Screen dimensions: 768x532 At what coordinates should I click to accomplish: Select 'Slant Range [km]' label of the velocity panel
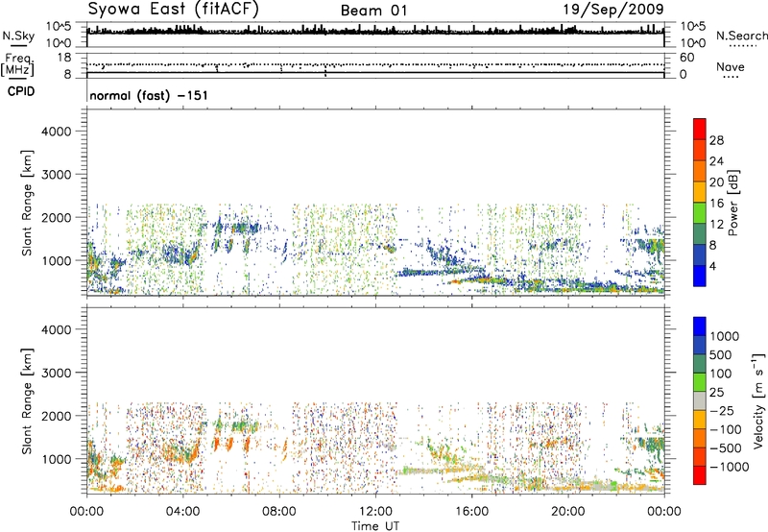click(x=27, y=401)
